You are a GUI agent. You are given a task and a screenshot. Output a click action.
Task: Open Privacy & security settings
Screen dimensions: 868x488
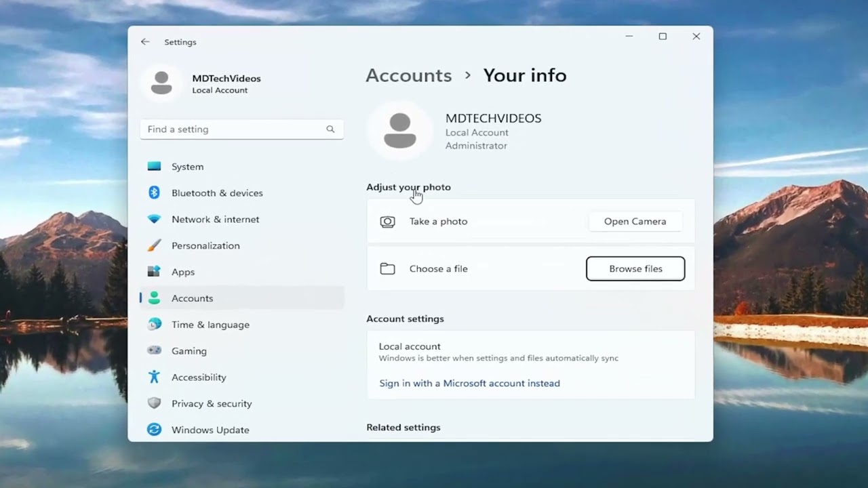[241, 403]
